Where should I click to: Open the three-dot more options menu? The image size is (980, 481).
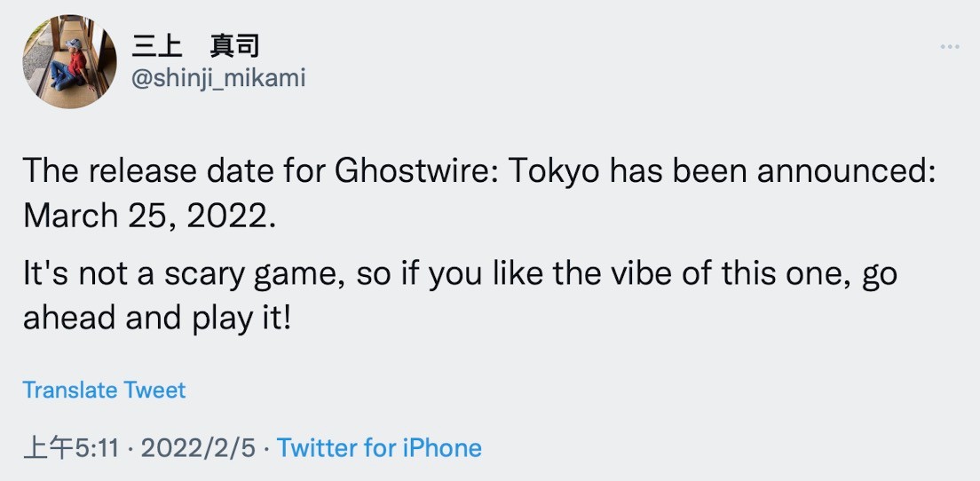point(950,46)
